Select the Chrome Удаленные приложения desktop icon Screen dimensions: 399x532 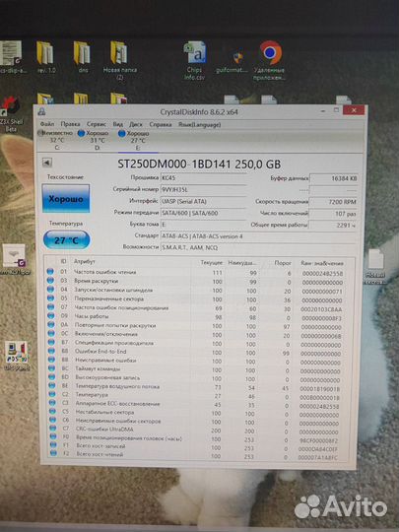[269, 60]
